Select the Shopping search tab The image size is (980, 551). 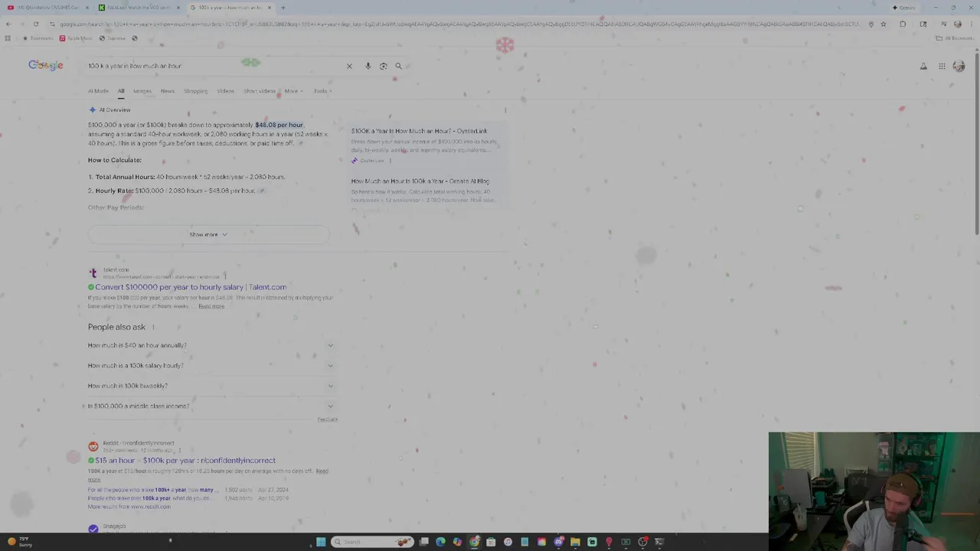point(195,91)
